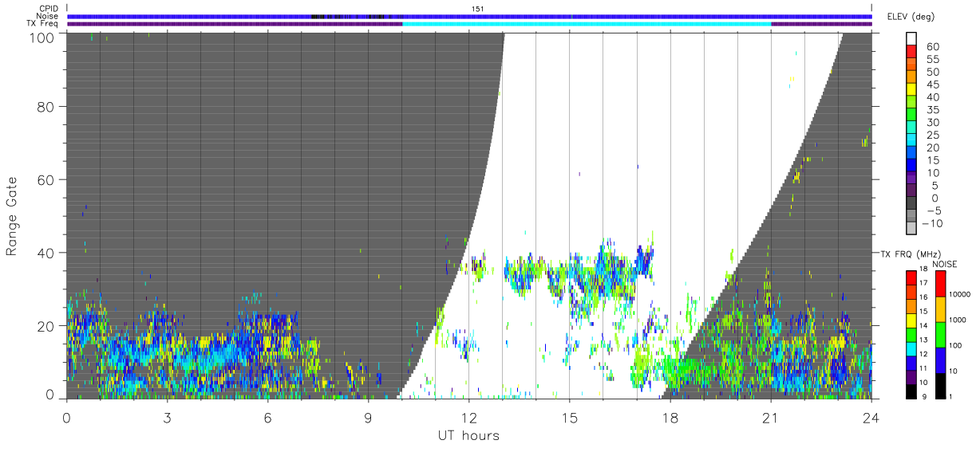Click the 'ELEV (deg)' legend title
This screenshot has height=452, width=980.
[911, 17]
